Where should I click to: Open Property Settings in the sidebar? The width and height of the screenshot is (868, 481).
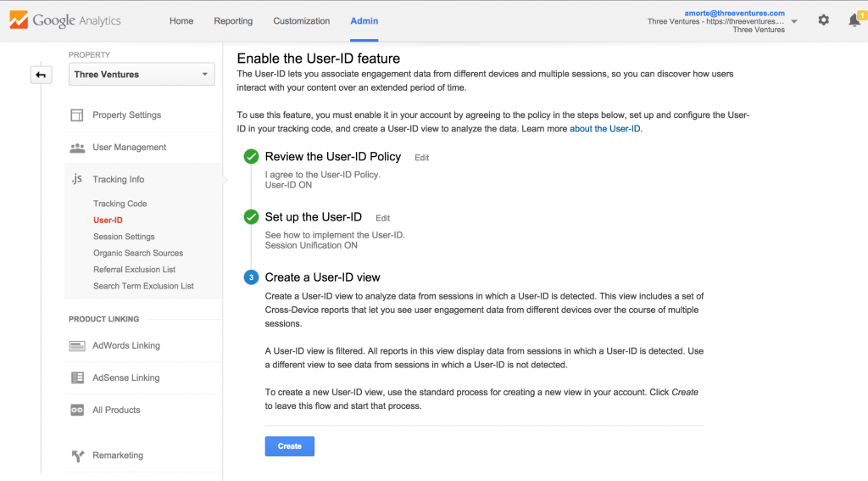coord(127,115)
